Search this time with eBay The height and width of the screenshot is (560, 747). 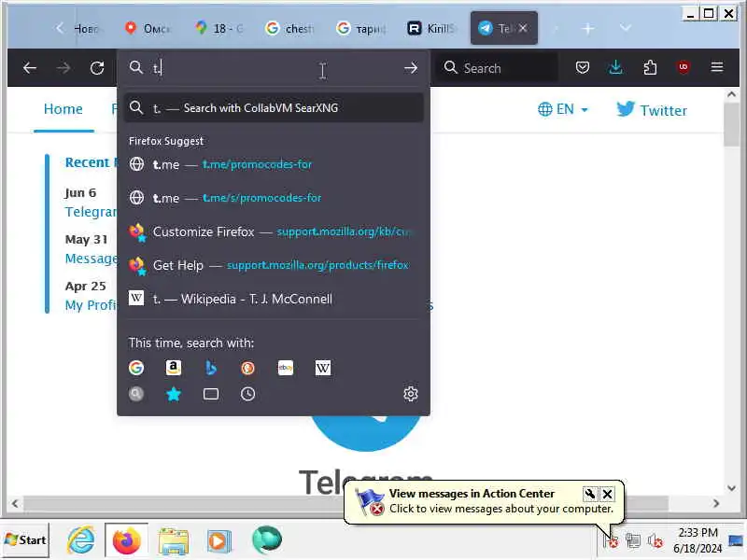point(286,368)
